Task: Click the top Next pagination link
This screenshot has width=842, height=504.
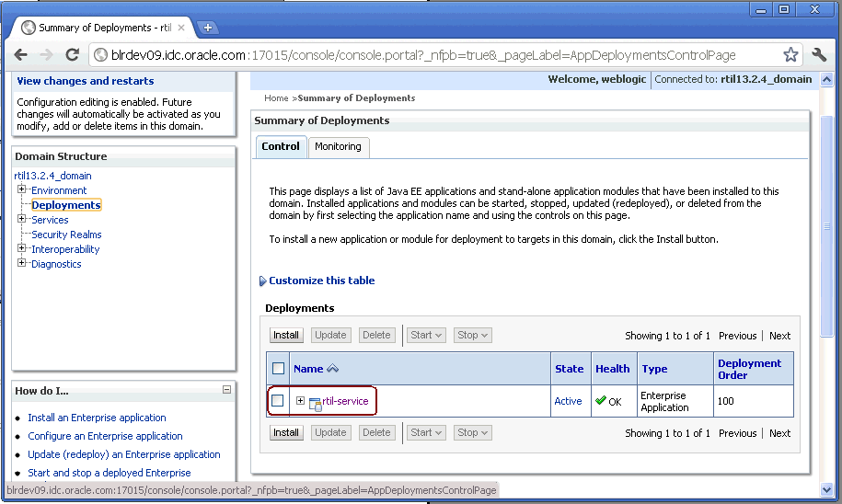Action: pos(779,336)
